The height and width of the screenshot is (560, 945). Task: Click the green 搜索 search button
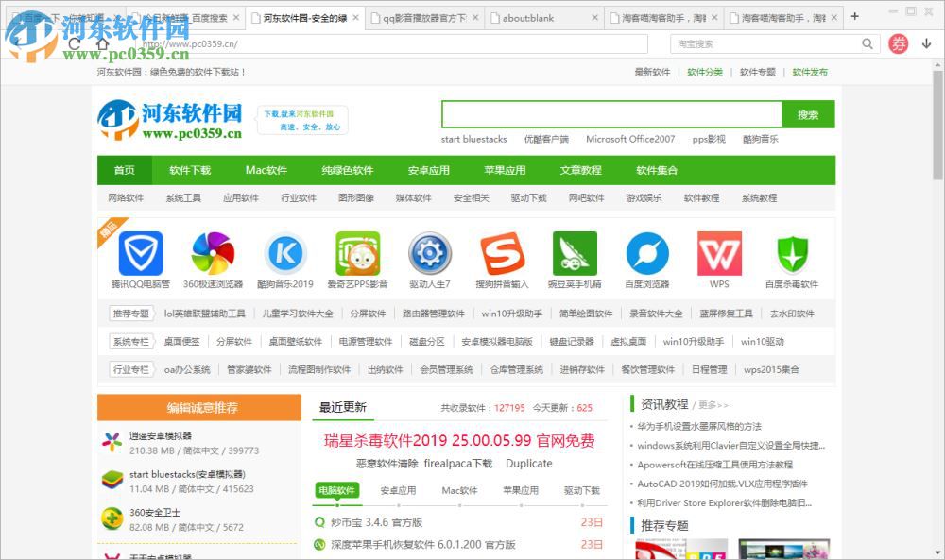tap(809, 113)
